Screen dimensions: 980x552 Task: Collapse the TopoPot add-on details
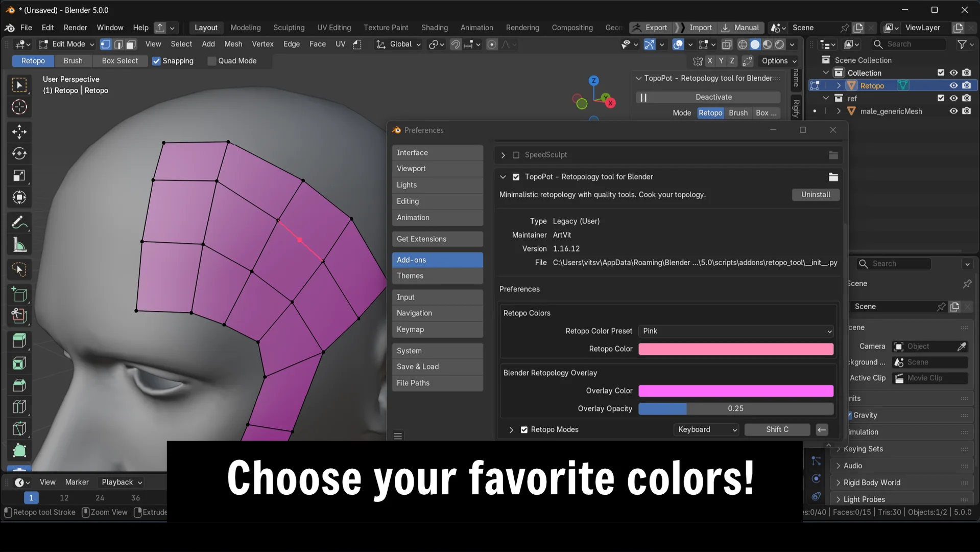pos(503,177)
